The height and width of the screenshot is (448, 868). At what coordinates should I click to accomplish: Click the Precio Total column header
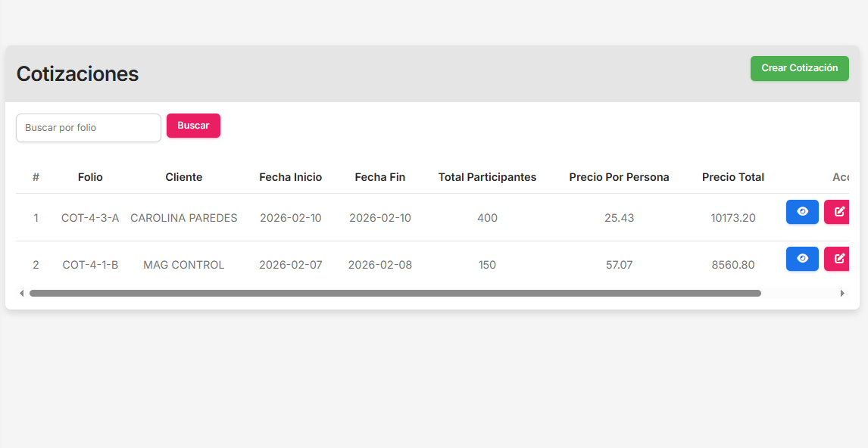tap(732, 177)
